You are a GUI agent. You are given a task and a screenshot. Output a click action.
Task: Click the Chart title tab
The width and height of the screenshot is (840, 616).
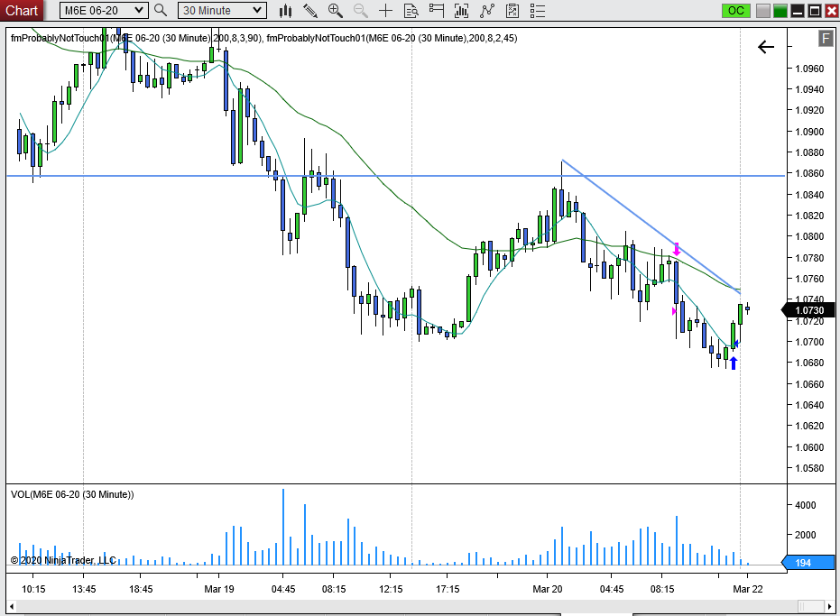tap(22, 11)
